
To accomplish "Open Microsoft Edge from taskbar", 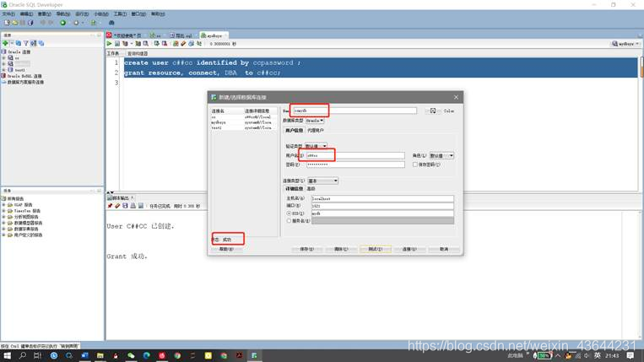I will coord(146,355).
